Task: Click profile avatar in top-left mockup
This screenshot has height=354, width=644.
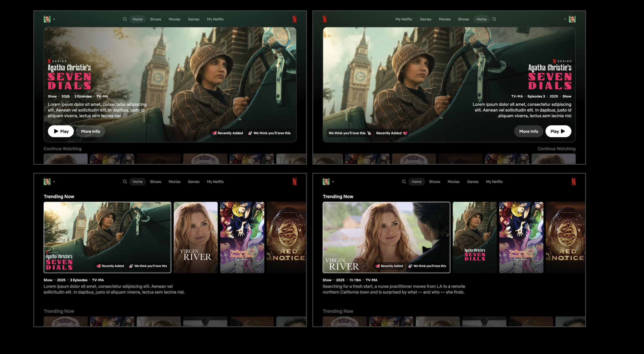Action: click(x=47, y=19)
